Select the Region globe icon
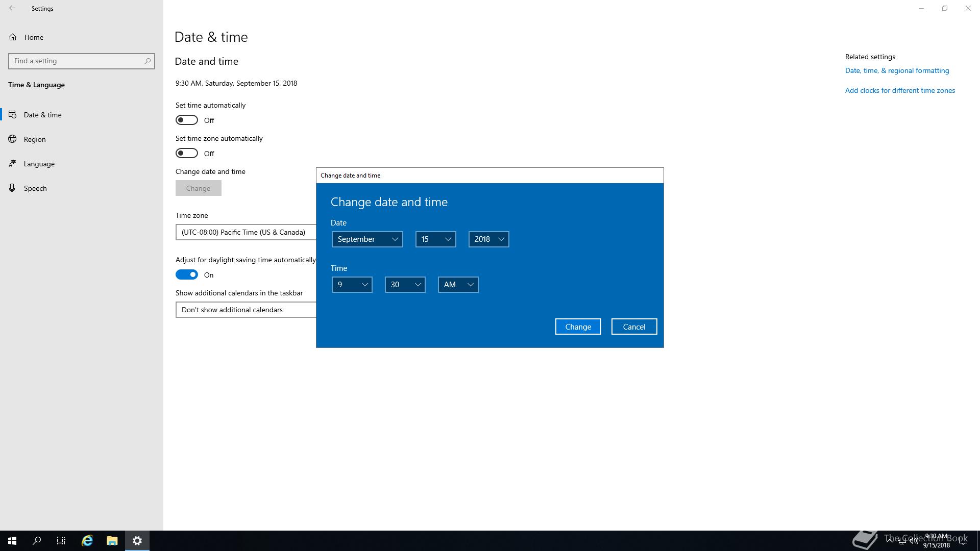 13,139
